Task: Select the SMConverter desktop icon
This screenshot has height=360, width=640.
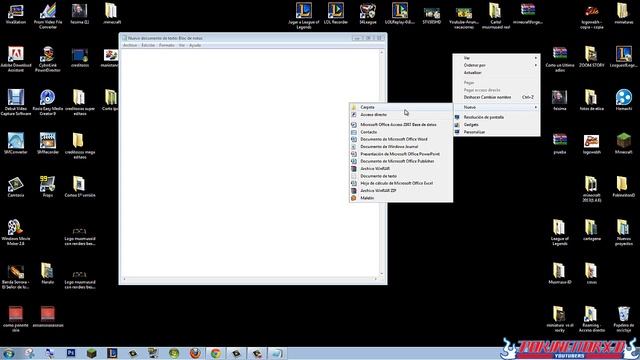Action: tap(16, 143)
